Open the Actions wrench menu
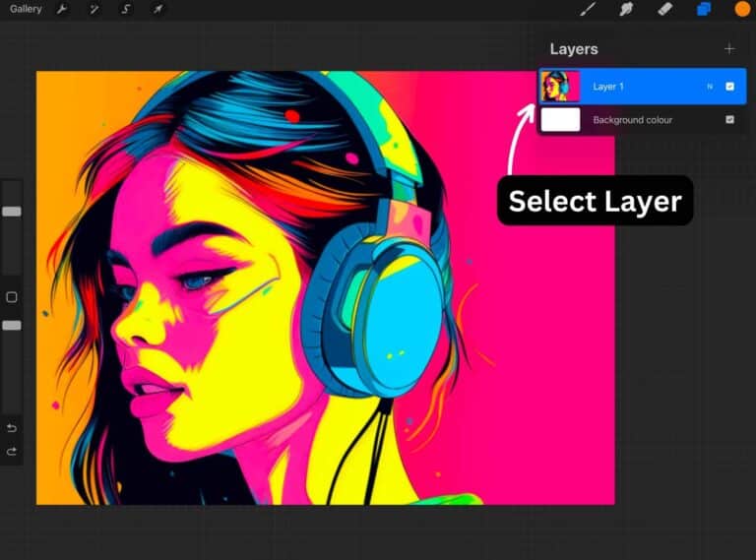Image resolution: width=756 pixels, height=560 pixels. pos(62,9)
